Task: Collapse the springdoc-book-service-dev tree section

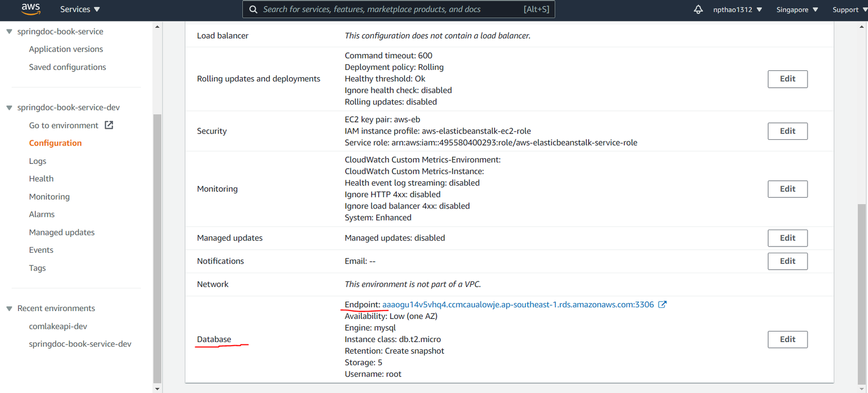Action: (9, 108)
